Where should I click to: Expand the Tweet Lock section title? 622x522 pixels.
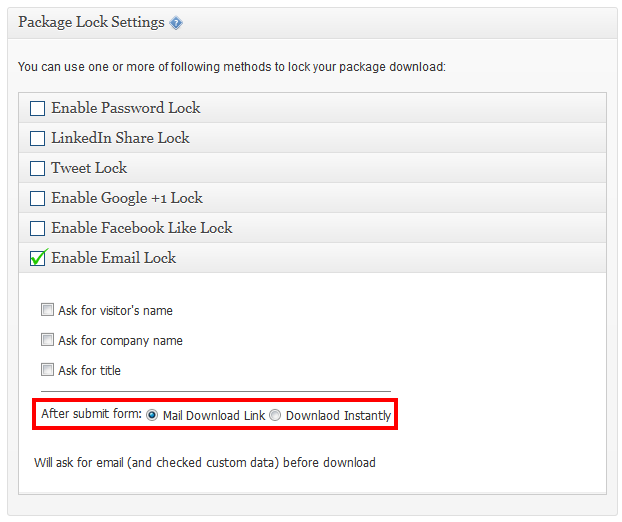coord(89,168)
